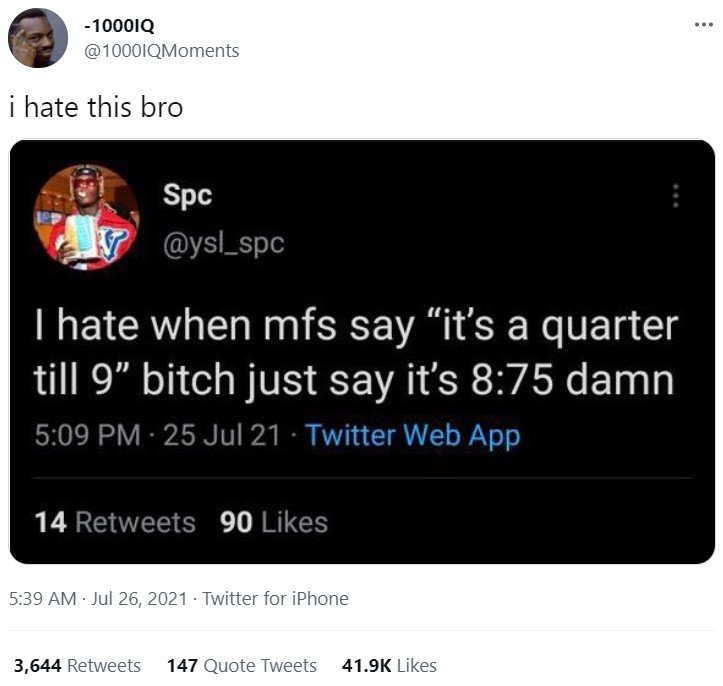
Task: Click the 5:39 AM Jul 26, 2021 timestamp
Action: tap(98, 598)
